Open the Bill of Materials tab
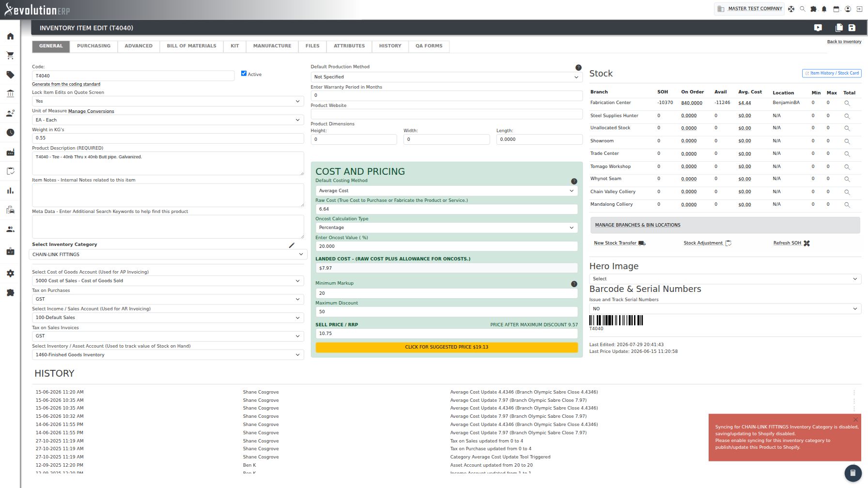The height and width of the screenshot is (488, 868). (191, 46)
